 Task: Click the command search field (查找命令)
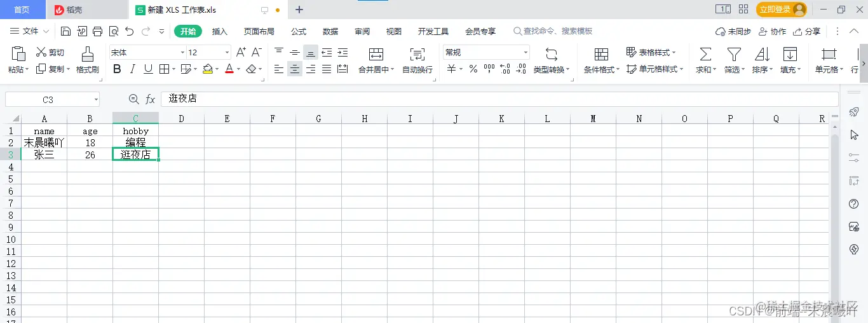click(x=553, y=31)
